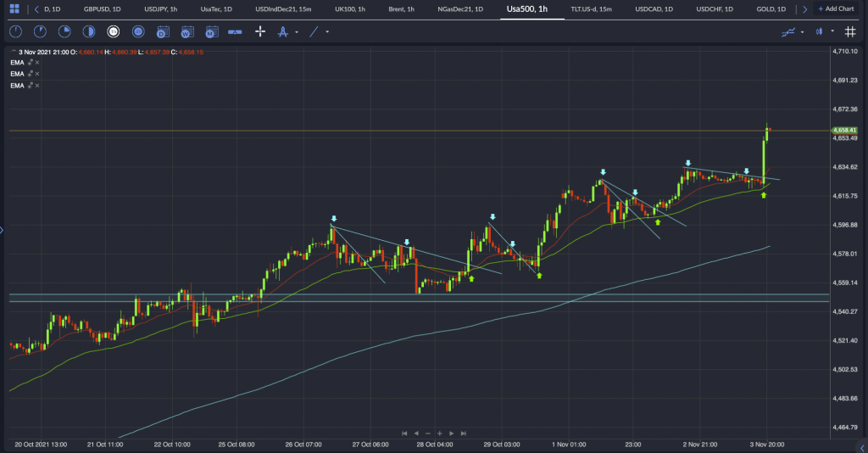The image size is (868, 453).
Task: Open the GOLD, 1D chart tab
Action: coord(771,9)
